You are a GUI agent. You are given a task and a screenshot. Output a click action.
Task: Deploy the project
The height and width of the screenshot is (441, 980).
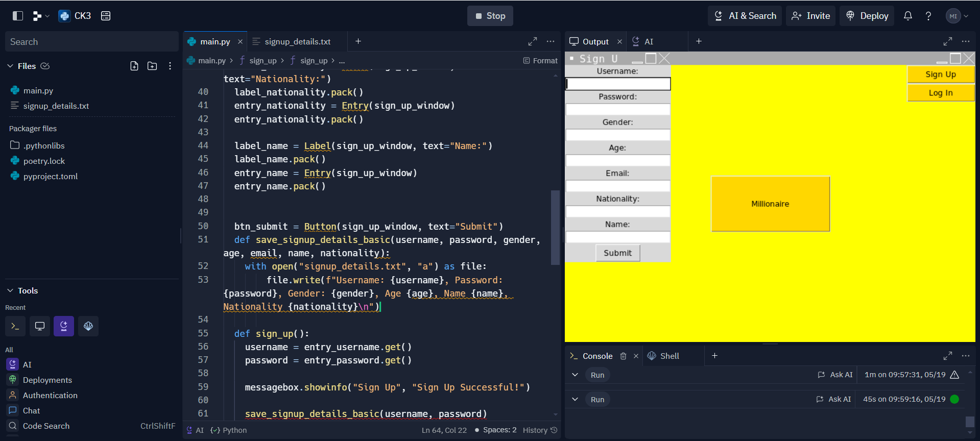(867, 16)
